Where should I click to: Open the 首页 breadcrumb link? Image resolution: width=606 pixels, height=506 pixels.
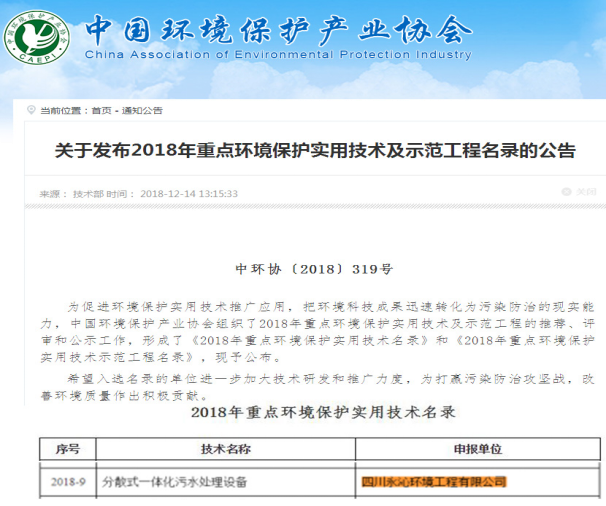(101, 110)
